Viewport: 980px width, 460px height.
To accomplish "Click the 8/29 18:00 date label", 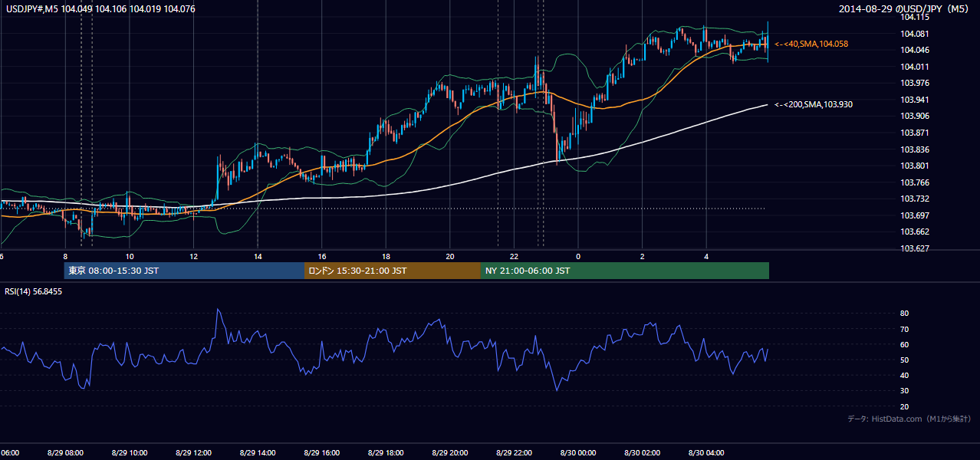I will pos(386,453).
